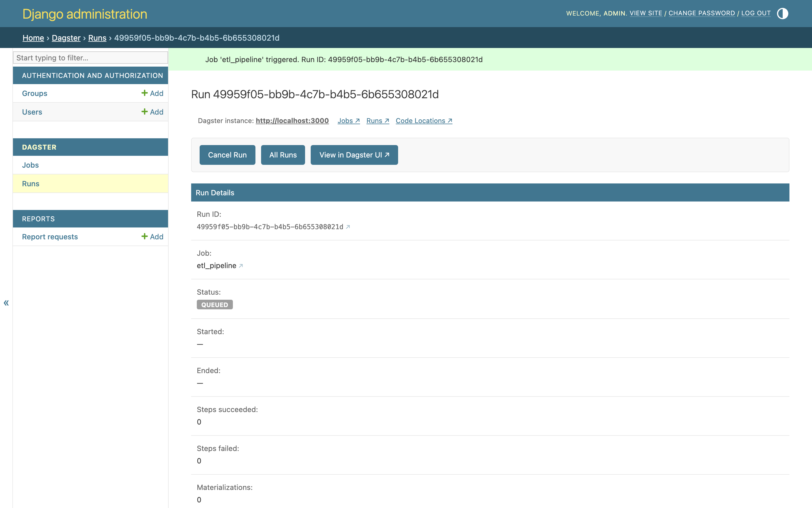Screen dimensions: 812x508
Task: Open the Dagster instance localhost:3000 link
Action: coord(292,121)
